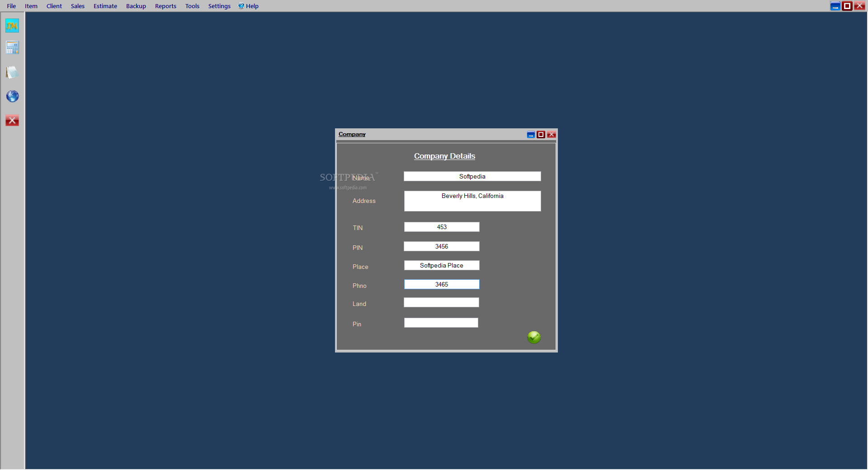Restore the main application window

(x=847, y=6)
